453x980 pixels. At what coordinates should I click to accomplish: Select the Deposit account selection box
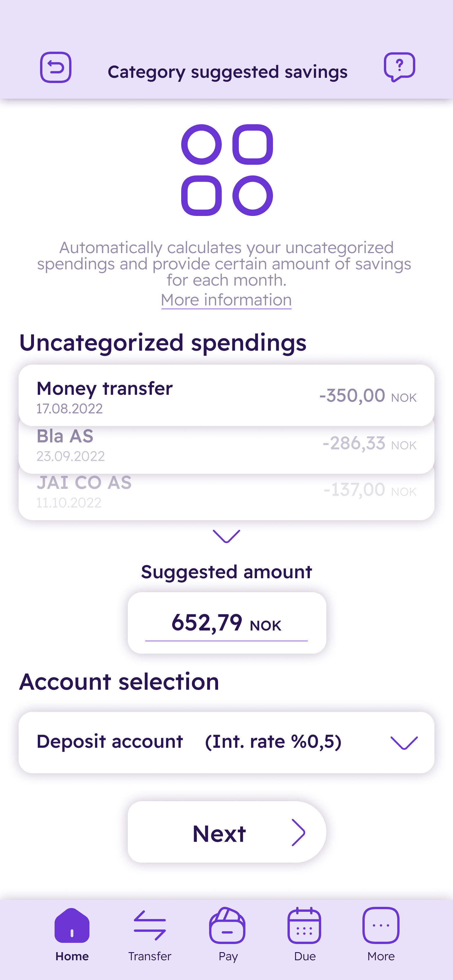click(227, 742)
